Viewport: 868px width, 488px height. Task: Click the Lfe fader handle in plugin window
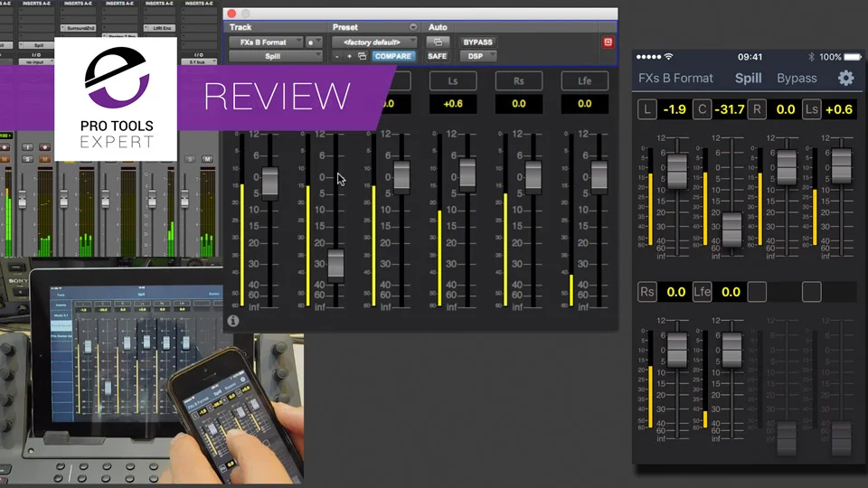click(599, 176)
